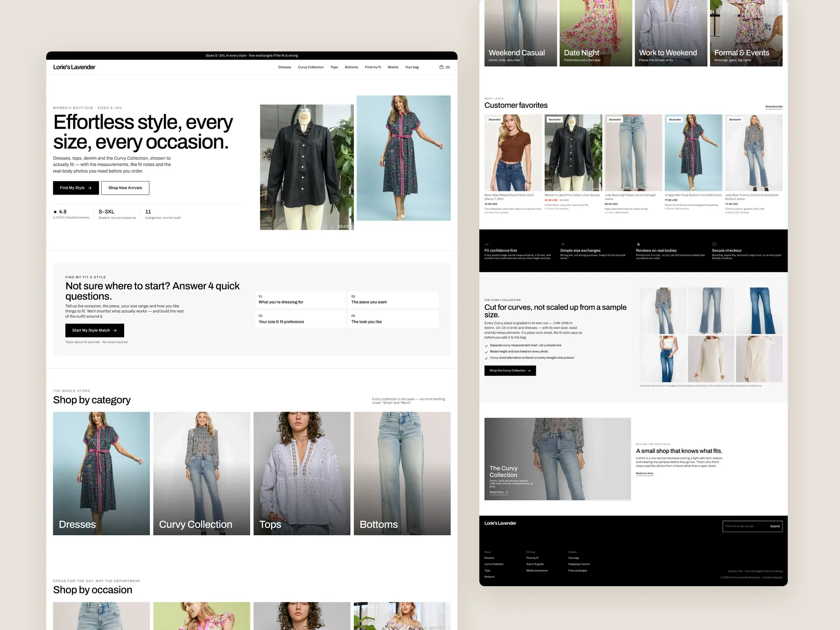The height and width of the screenshot is (630, 840).
Task: Focus the First look at new arrivals field
Action: pyautogui.click(x=745, y=526)
